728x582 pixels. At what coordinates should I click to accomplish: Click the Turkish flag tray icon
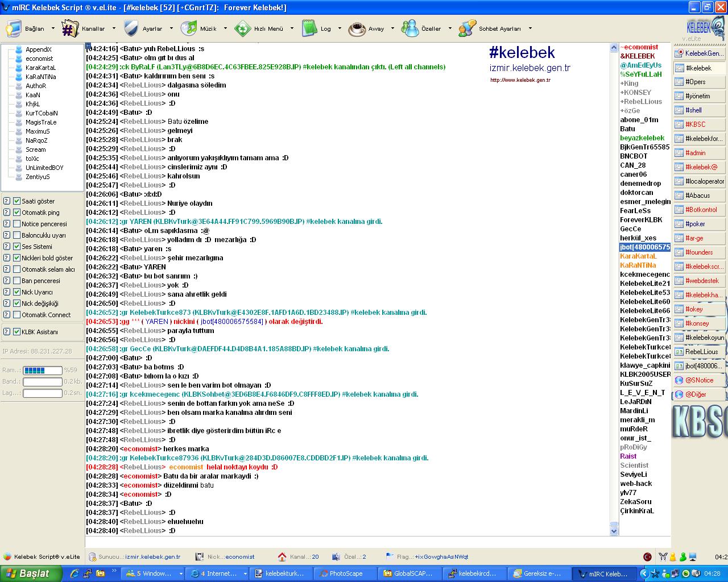pyautogui.click(x=647, y=557)
